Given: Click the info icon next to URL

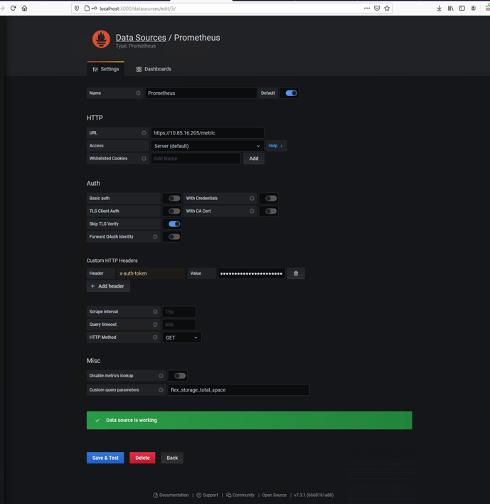Looking at the screenshot, I should coord(144,133).
